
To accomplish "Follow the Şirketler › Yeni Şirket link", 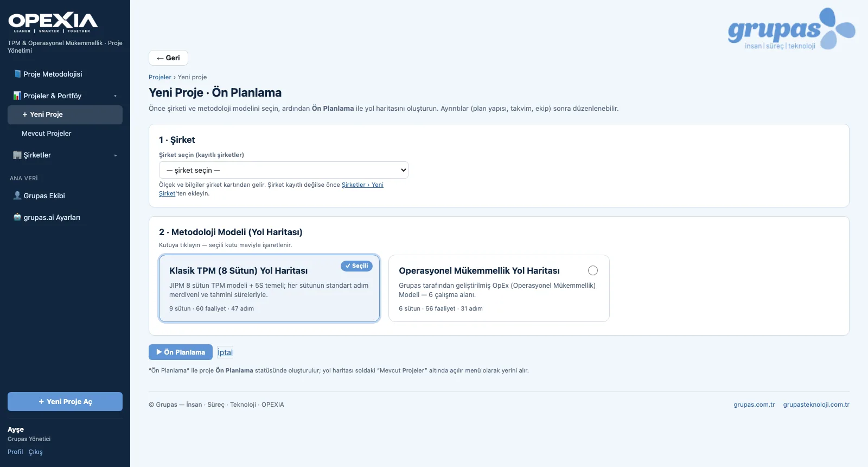I will pyautogui.click(x=362, y=185).
